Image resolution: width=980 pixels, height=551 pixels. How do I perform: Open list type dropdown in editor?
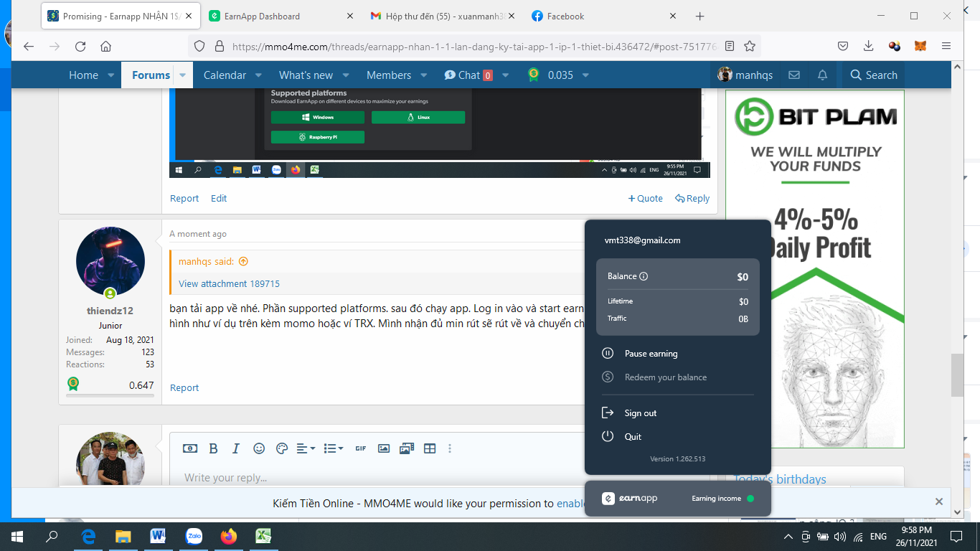tap(334, 448)
